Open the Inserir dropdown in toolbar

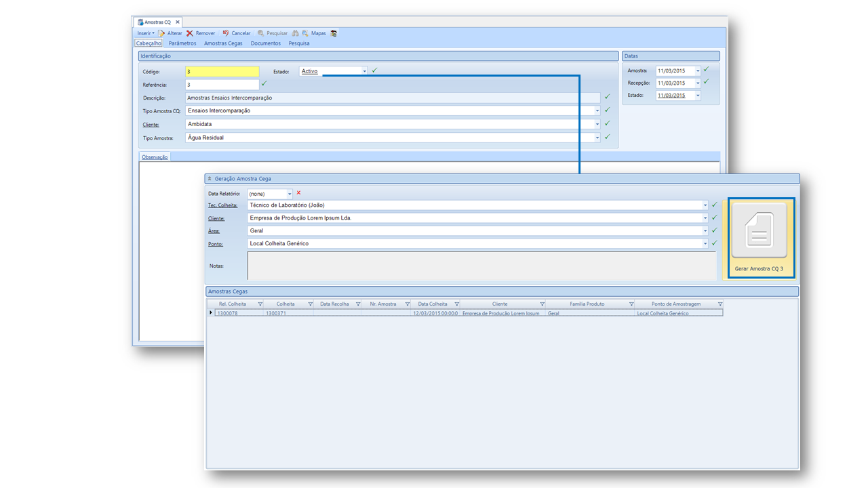pos(146,33)
